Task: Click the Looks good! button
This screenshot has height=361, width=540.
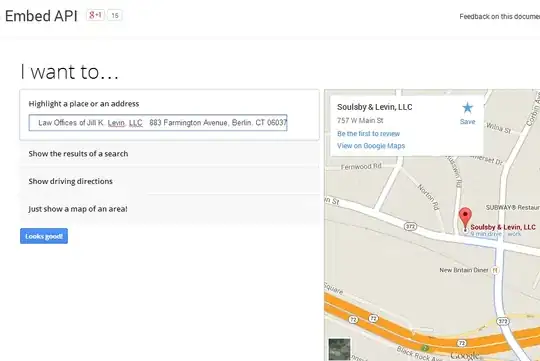Action: click(x=44, y=236)
